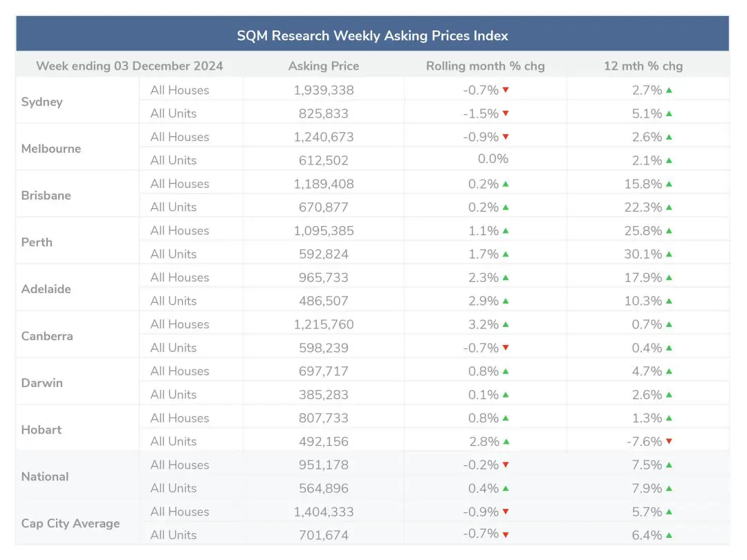The height and width of the screenshot is (560, 747).
Task: Click the 'Asking Price' column header
Action: [x=324, y=66]
